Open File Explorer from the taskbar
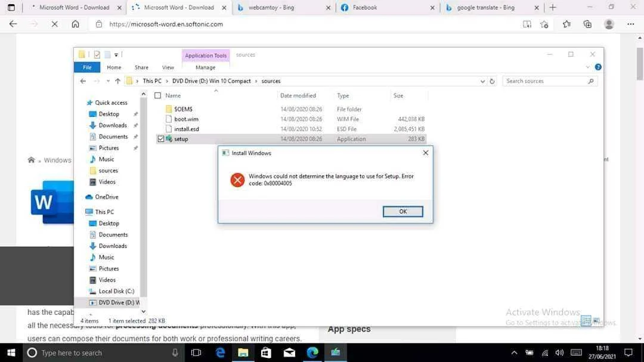The image size is (644, 362). (x=243, y=352)
